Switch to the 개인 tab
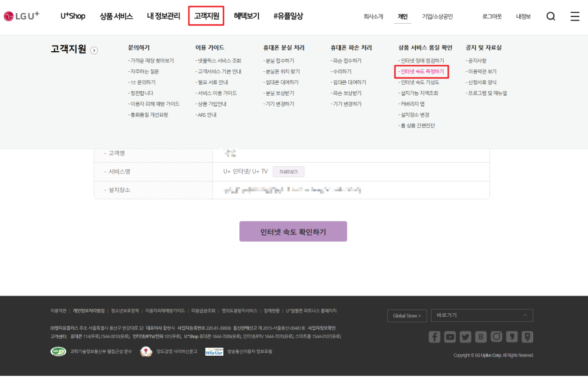 tap(403, 16)
